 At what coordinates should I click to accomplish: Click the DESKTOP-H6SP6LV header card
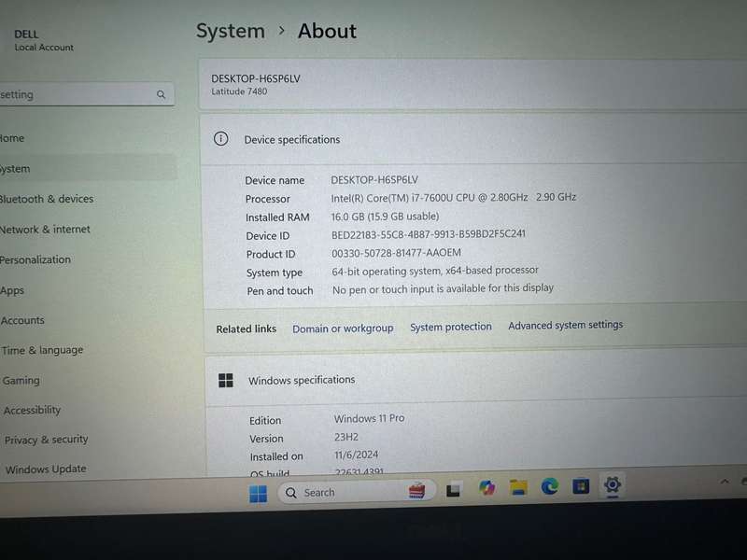coord(472,84)
